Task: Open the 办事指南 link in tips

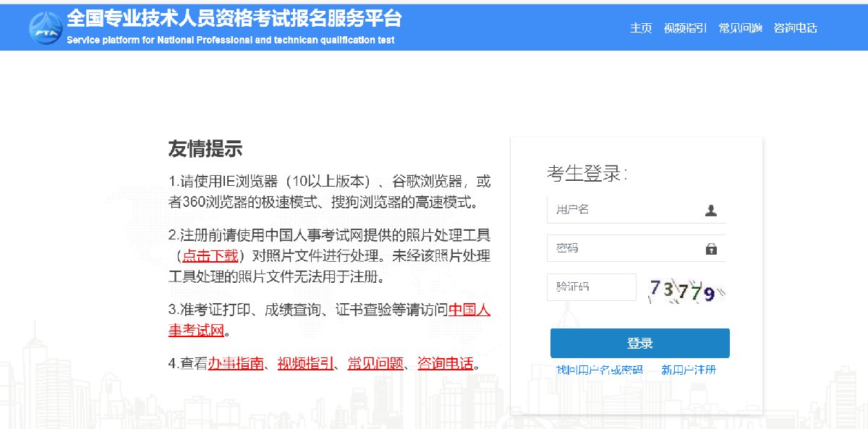Action: click(236, 363)
